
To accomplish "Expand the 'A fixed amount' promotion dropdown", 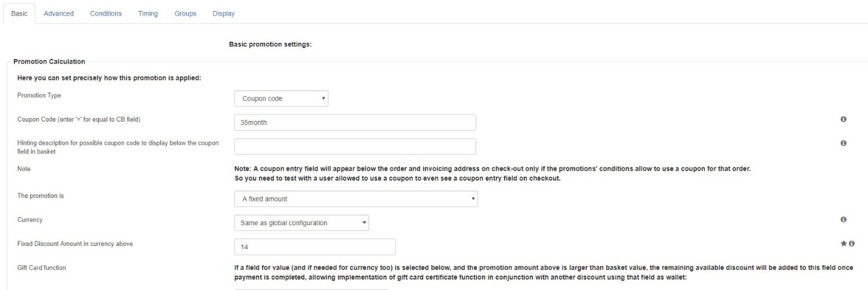I will click(x=356, y=199).
